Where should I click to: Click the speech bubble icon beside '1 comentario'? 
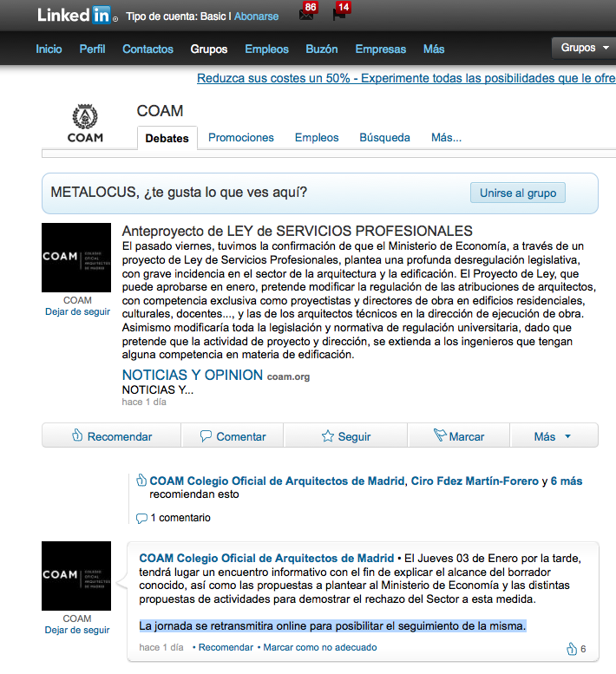click(141, 518)
